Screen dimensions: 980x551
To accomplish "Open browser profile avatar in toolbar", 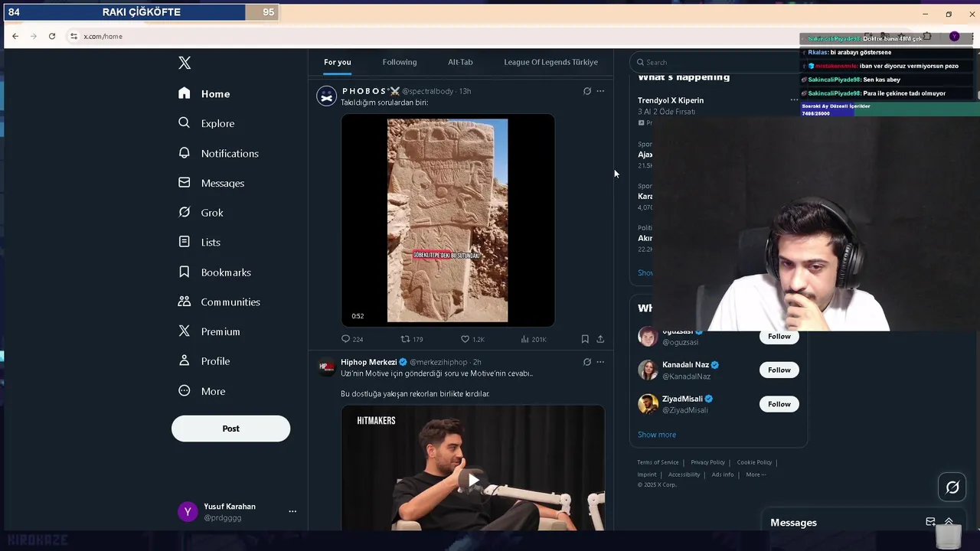I will [954, 36].
